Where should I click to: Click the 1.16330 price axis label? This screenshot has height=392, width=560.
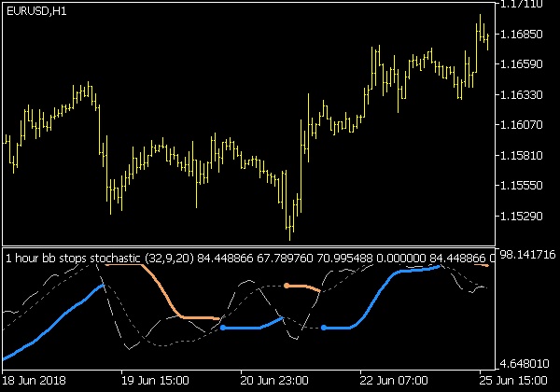(522, 95)
